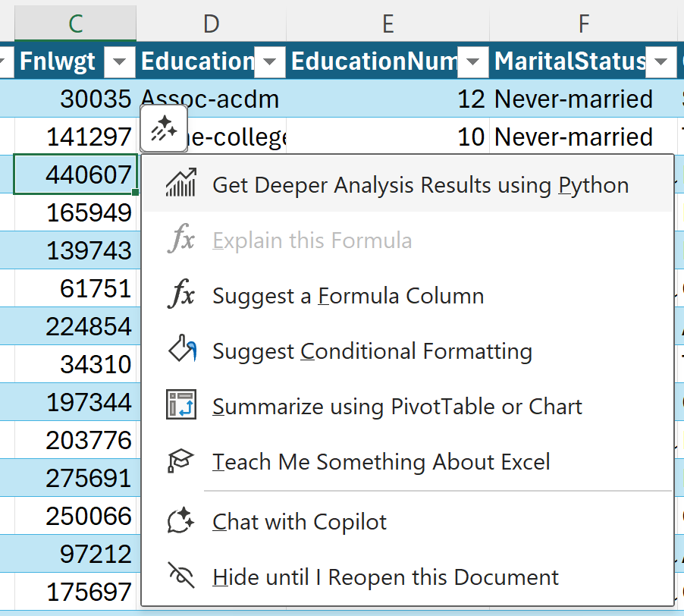Select column D header
This screenshot has width=684, height=616.
pos(211,24)
